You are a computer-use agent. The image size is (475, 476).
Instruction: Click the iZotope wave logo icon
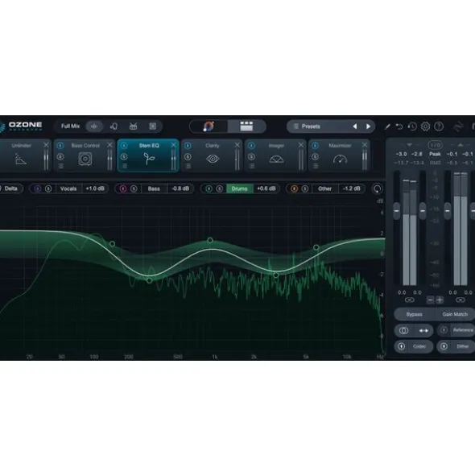click(459, 126)
